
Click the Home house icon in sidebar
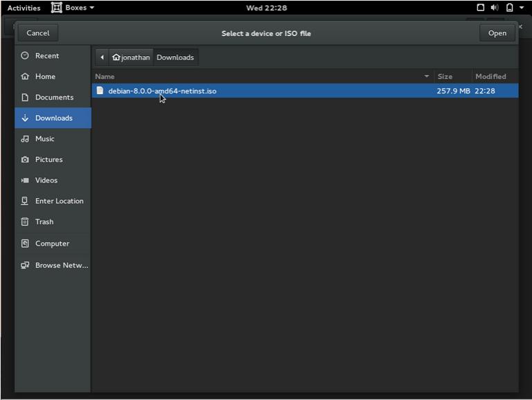coord(26,76)
